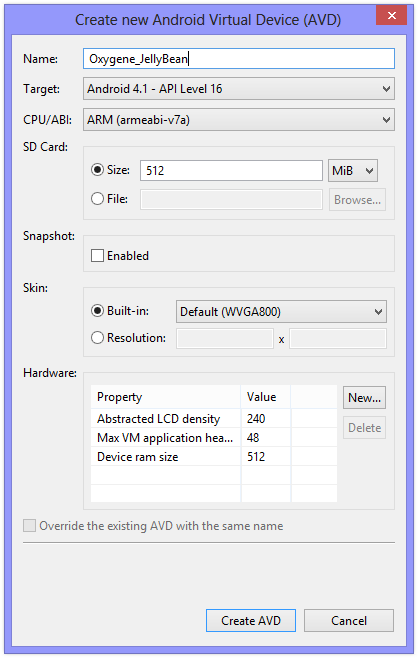Enable the Snapshot checkbox

pyautogui.click(x=97, y=256)
